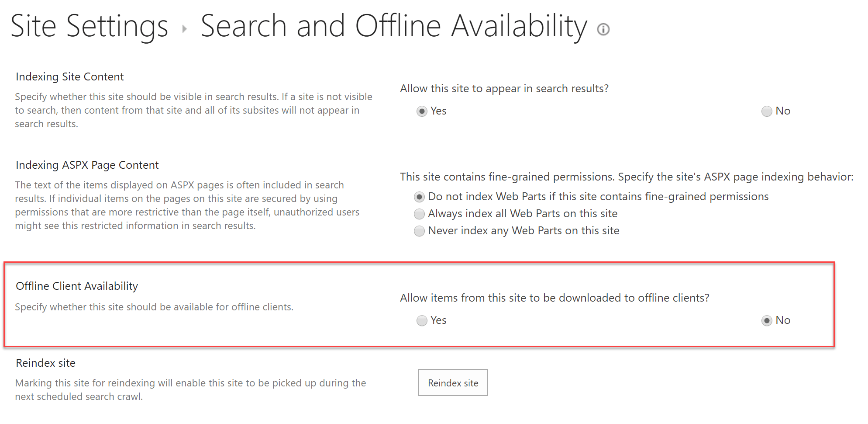Click the 'Indexing ASPX Page Content' heading
Viewport: 868px width, 424px height.
point(86,165)
